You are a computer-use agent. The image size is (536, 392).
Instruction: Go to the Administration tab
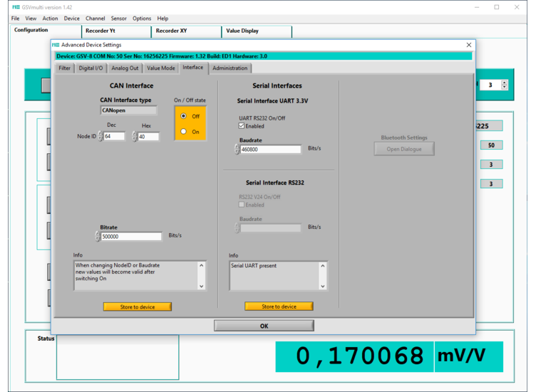point(230,68)
